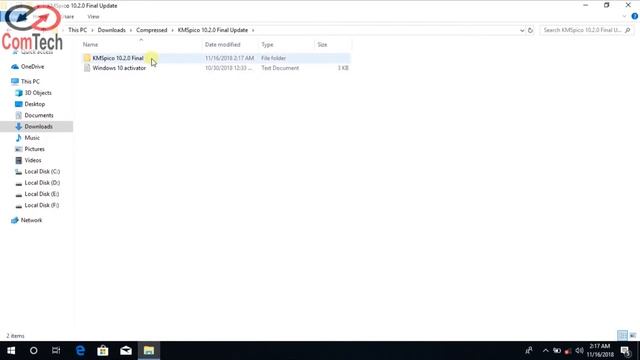Open Local Disk (D:) drive
This screenshot has height=360, width=640.
pos(42,183)
